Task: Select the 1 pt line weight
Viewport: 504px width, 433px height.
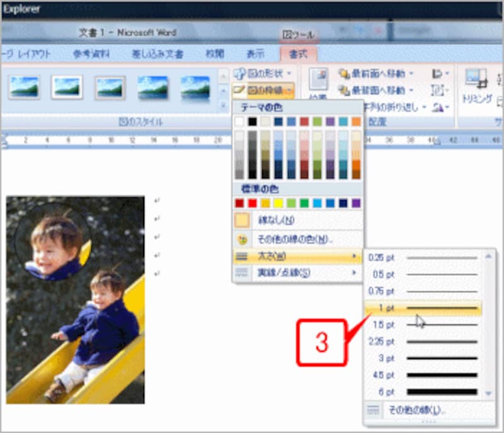Action: click(x=423, y=308)
